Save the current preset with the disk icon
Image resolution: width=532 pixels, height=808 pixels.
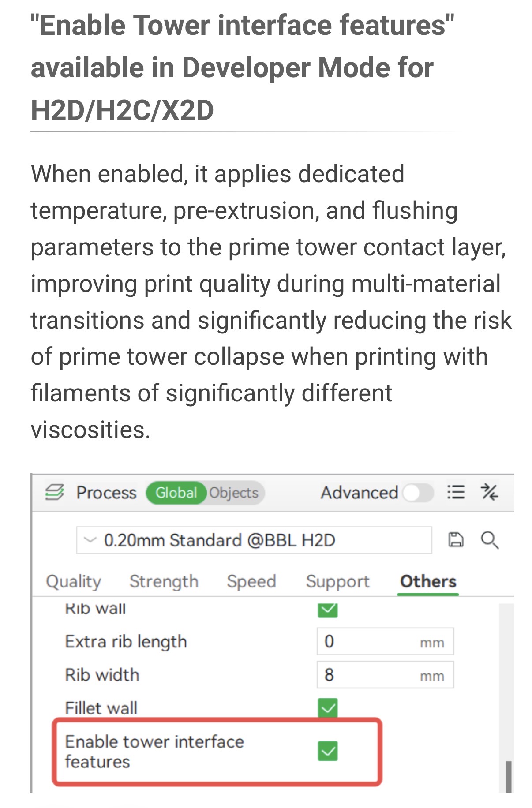point(456,539)
